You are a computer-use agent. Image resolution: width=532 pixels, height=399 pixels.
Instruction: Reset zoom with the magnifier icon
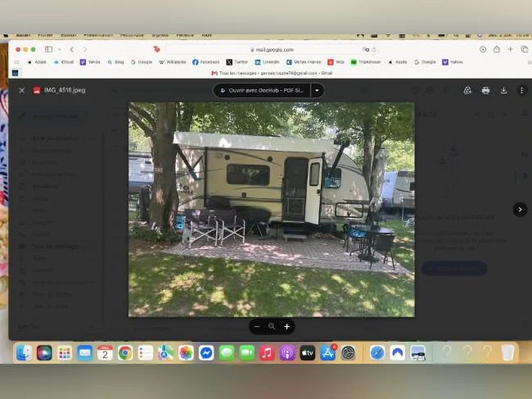coord(272,326)
